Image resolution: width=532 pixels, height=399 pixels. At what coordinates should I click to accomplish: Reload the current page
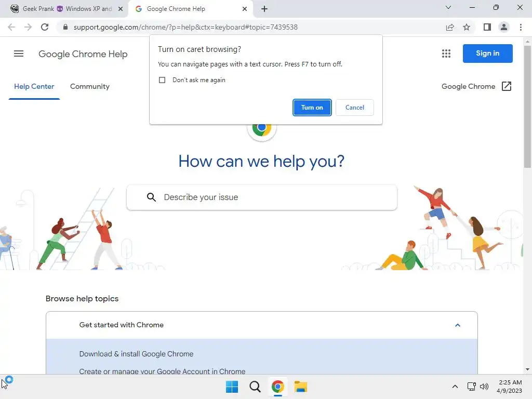[45, 27]
